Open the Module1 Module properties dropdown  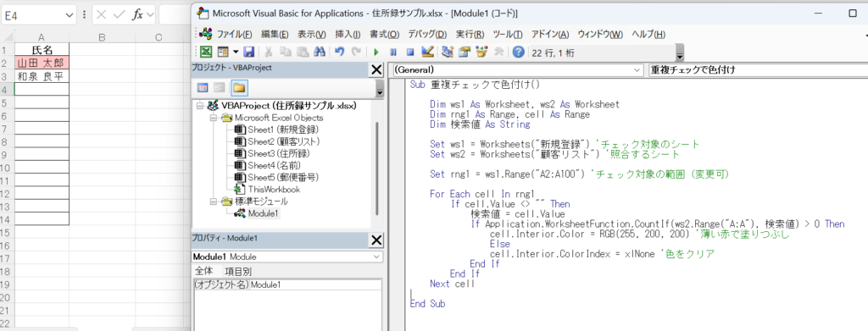[287, 257]
